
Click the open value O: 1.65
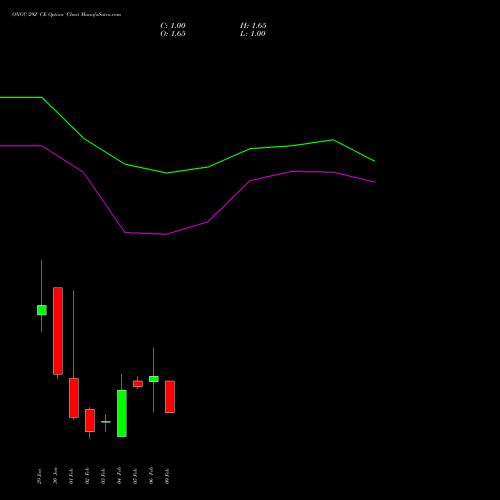click(173, 34)
